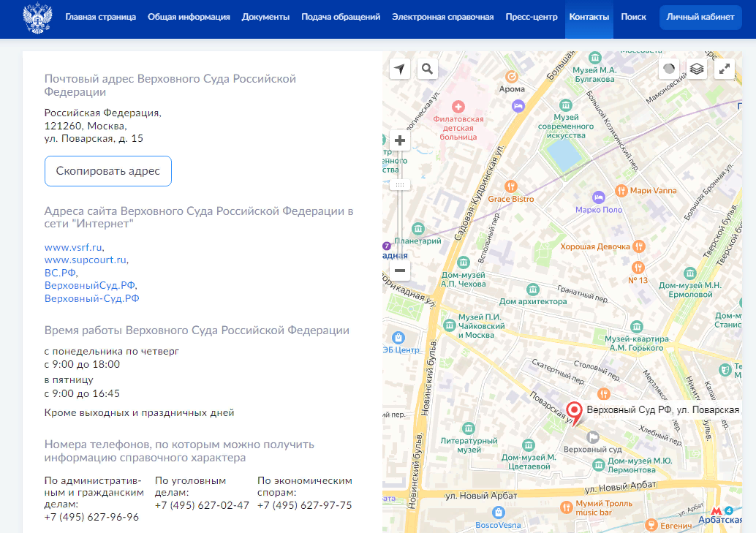Follow the ВС.РФ link
The image size is (756, 533).
point(60,273)
